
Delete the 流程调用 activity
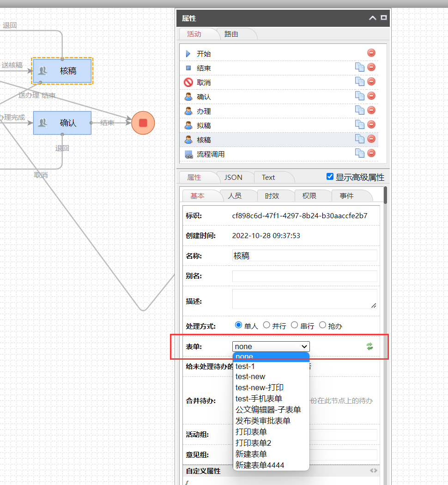(371, 153)
